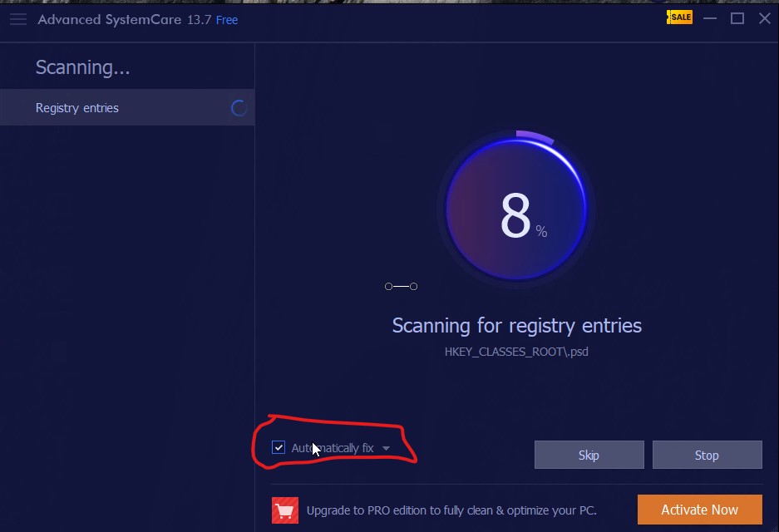The image size is (779, 532).
Task: Skip the current registry scan
Action: (589, 455)
